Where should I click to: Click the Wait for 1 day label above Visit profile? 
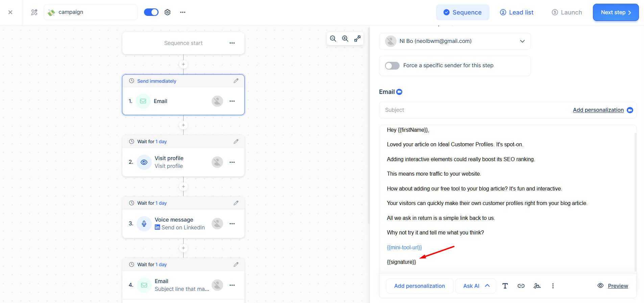(152, 142)
